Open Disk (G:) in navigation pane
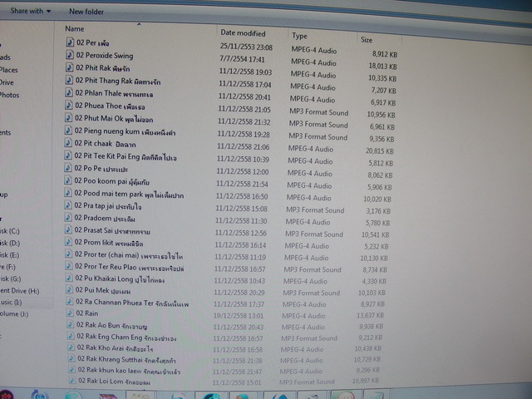 pos(10,279)
